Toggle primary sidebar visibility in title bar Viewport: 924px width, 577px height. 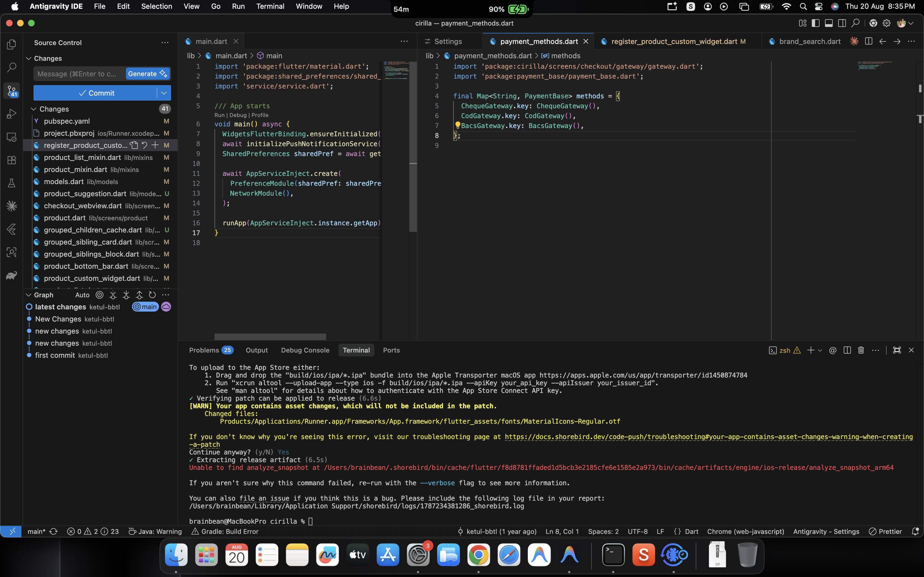point(815,23)
